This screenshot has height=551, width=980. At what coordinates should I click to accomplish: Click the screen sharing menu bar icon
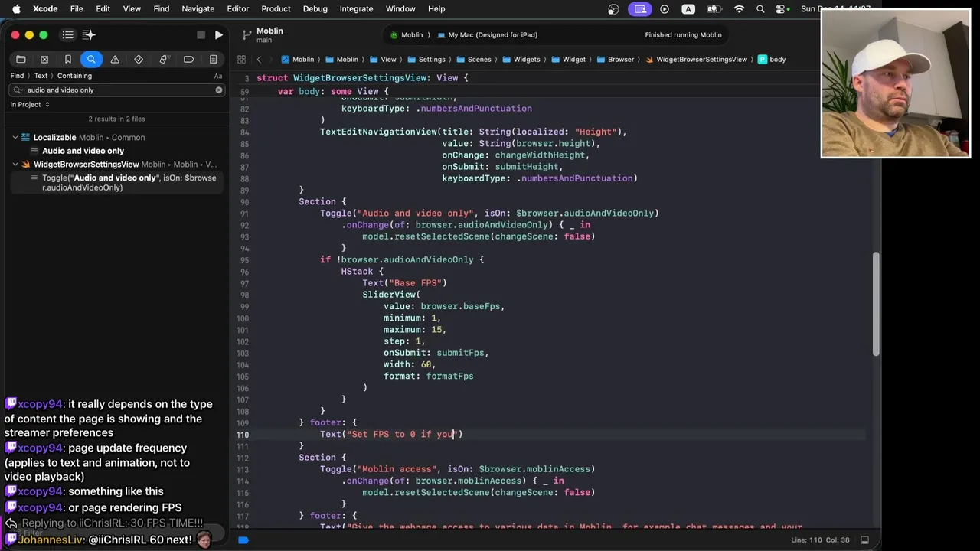(640, 8)
